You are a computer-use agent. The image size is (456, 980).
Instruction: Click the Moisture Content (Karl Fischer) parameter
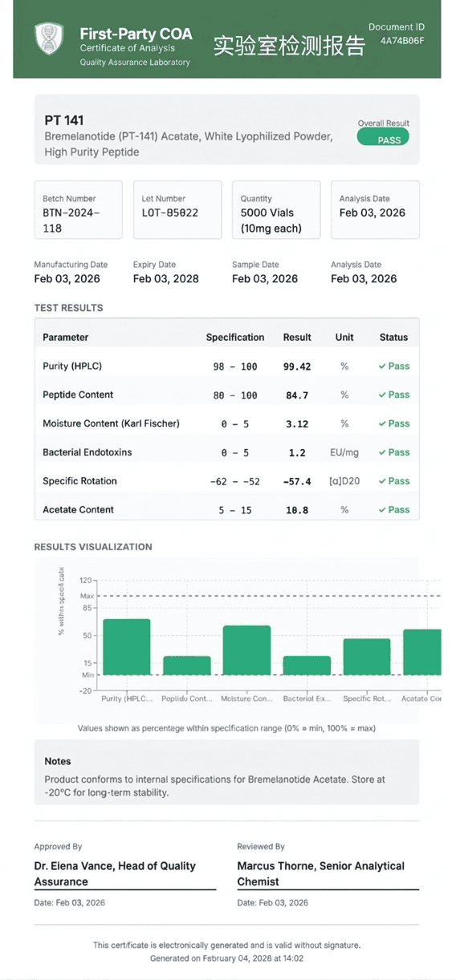point(111,423)
